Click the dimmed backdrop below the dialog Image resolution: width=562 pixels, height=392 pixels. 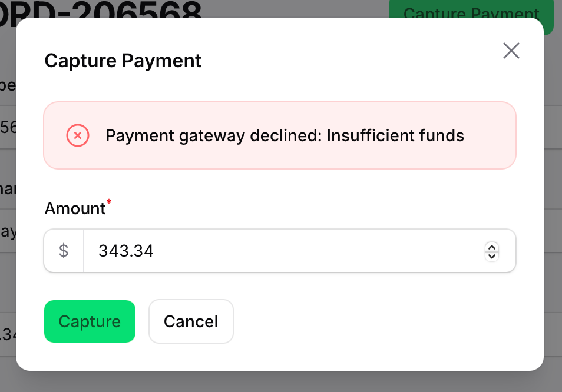(281, 382)
